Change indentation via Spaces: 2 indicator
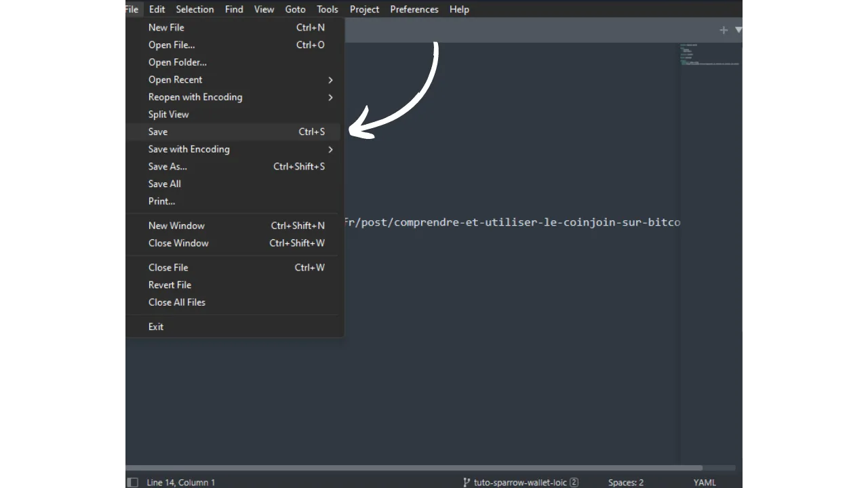The width and height of the screenshot is (868, 488). (x=625, y=483)
